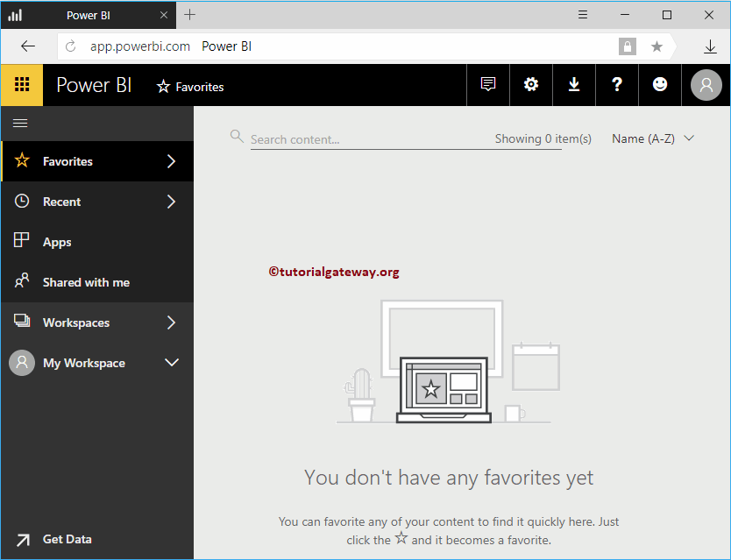Screen dimensions: 731x560
Task: Click the Recent clock icon
Action: [x=22, y=201]
